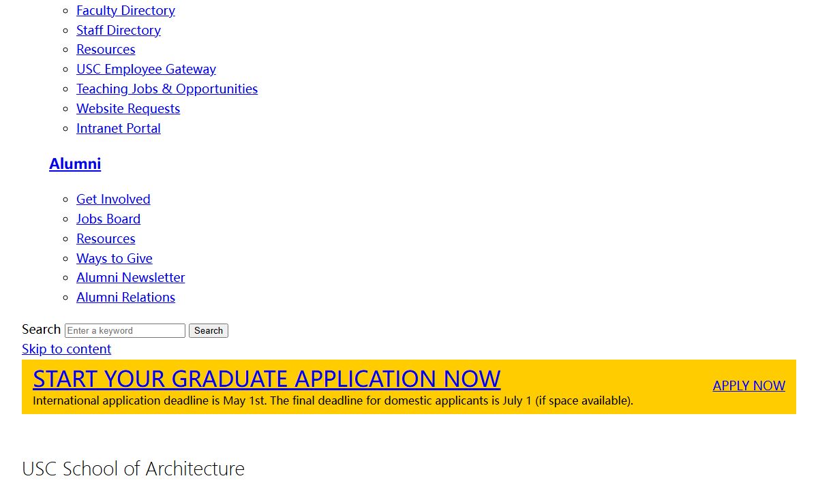This screenshot has width=818, height=504.
Task: Click the Search label text
Action: click(x=41, y=329)
